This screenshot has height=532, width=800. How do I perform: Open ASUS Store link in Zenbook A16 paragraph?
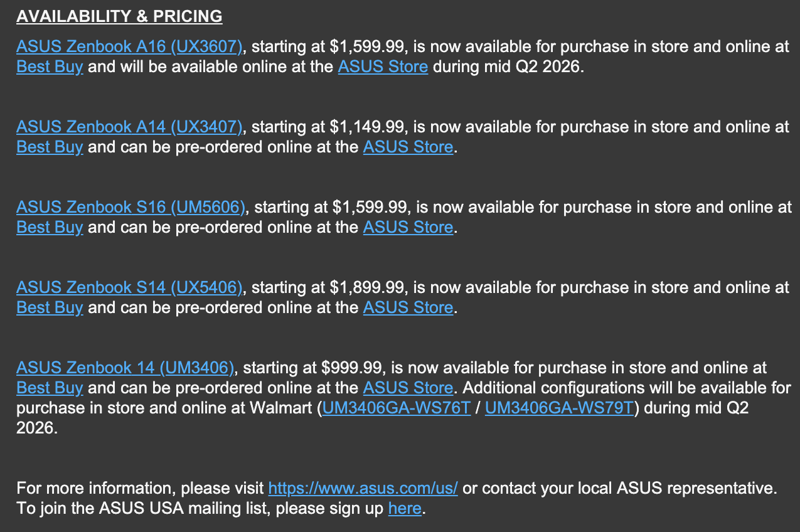click(x=383, y=66)
